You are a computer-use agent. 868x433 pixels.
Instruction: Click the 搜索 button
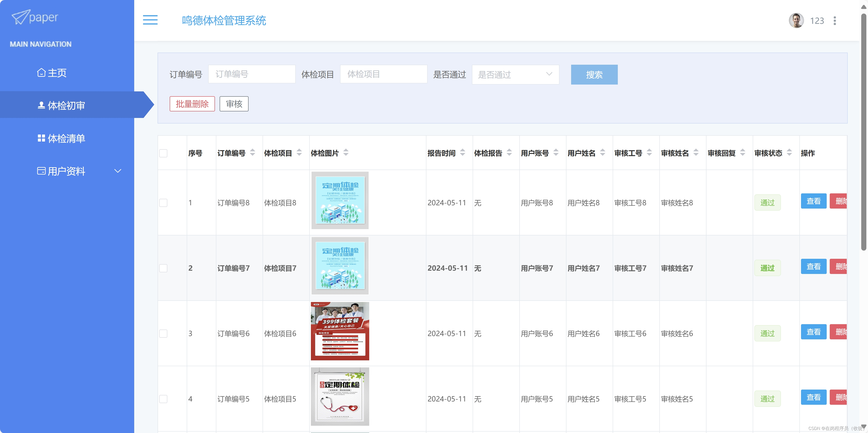(594, 75)
